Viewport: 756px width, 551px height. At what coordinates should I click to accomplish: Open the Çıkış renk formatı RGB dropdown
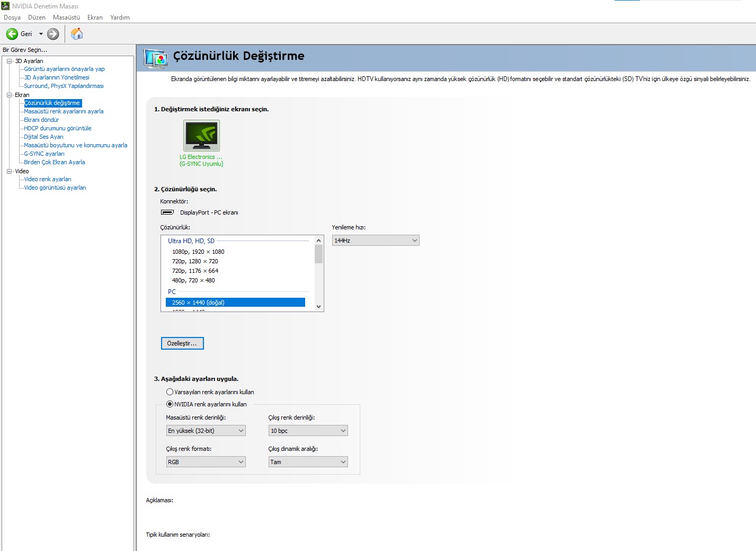point(206,462)
